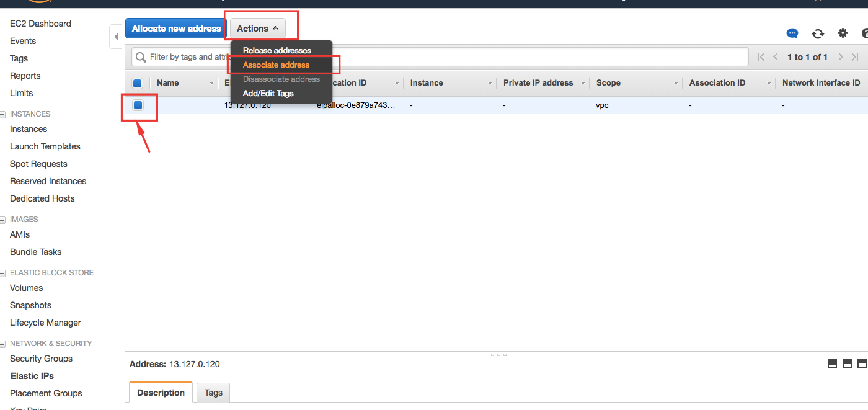Click the vpc scope cell

[x=603, y=105]
